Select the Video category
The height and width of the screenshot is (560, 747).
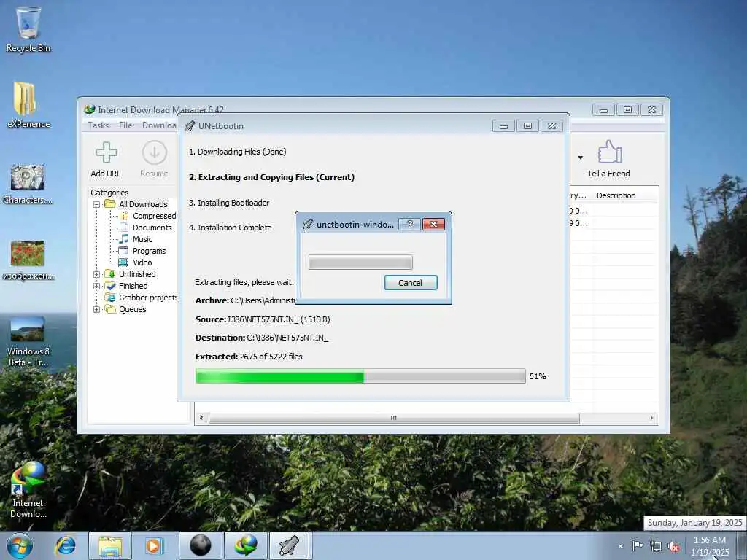coord(142,262)
